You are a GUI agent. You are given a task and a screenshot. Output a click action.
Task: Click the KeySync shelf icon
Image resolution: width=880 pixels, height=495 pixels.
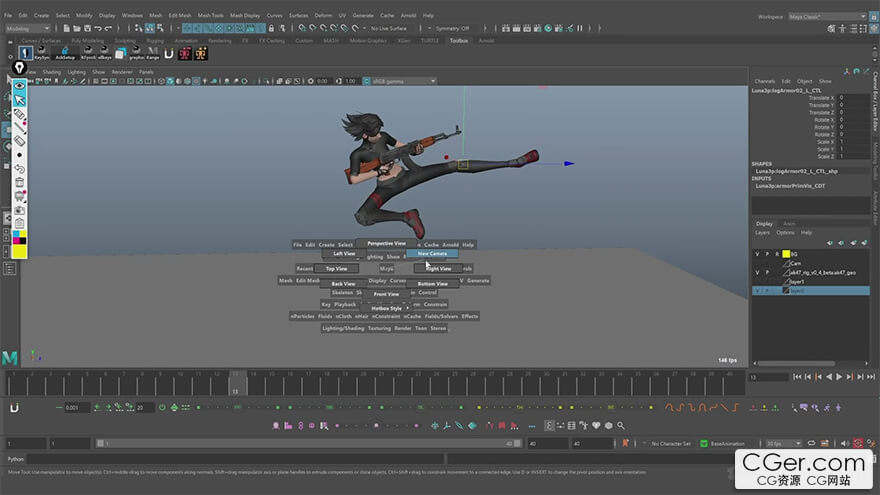(x=42, y=53)
